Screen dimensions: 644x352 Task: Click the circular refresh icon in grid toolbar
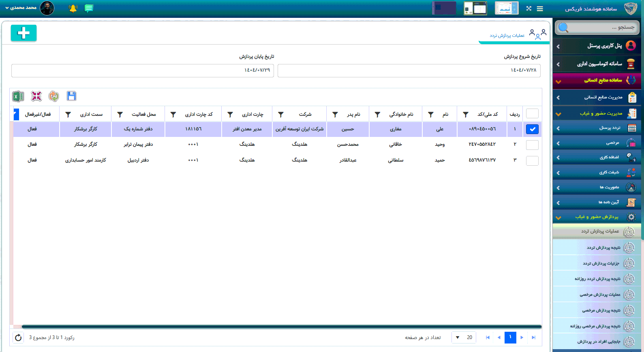[x=53, y=96]
